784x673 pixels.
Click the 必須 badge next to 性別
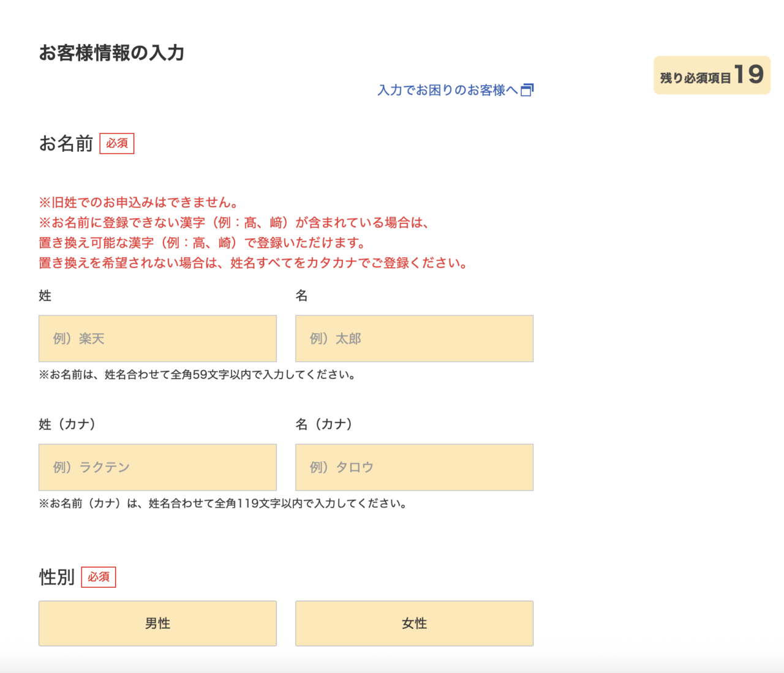[99, 576]
